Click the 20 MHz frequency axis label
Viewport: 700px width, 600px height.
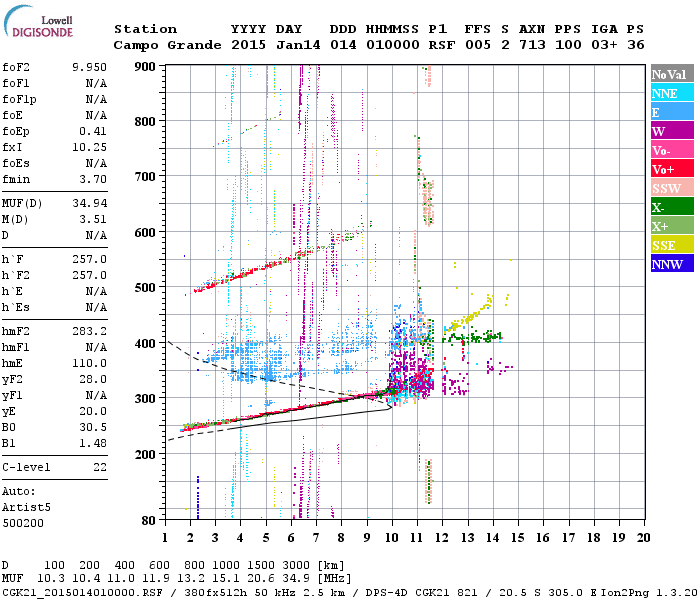coord(643,538)
